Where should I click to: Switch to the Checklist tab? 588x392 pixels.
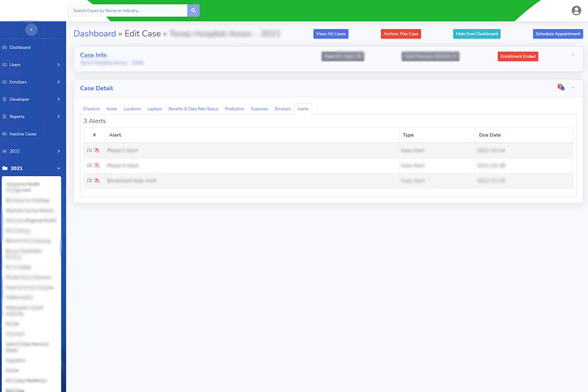tap(92, 109)
